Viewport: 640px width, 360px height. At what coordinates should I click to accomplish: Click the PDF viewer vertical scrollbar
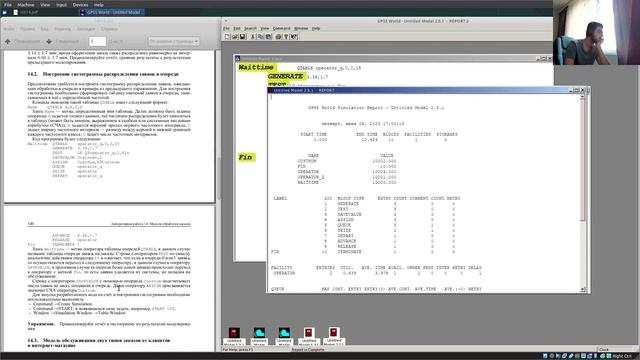(x=219, y=178)
